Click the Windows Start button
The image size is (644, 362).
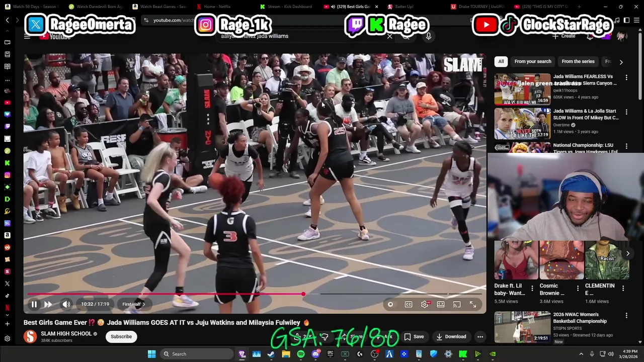click(x=151, y=354)
